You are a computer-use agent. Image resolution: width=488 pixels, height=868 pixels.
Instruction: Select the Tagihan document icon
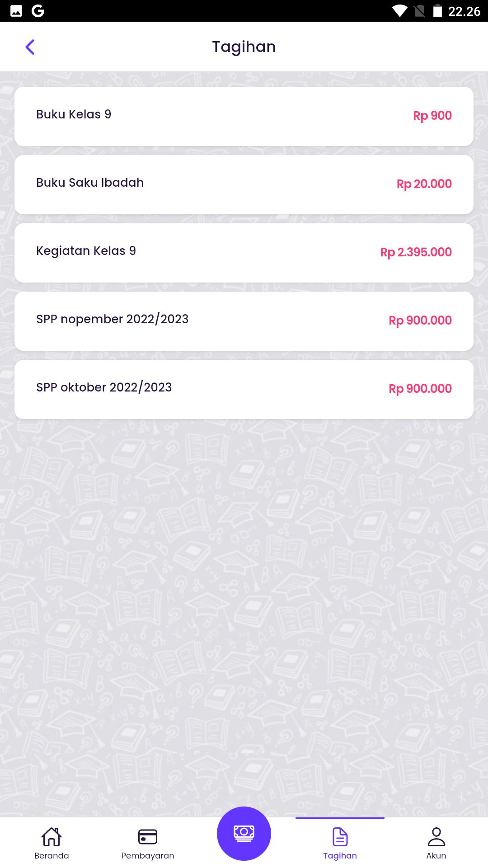(340, 836)
